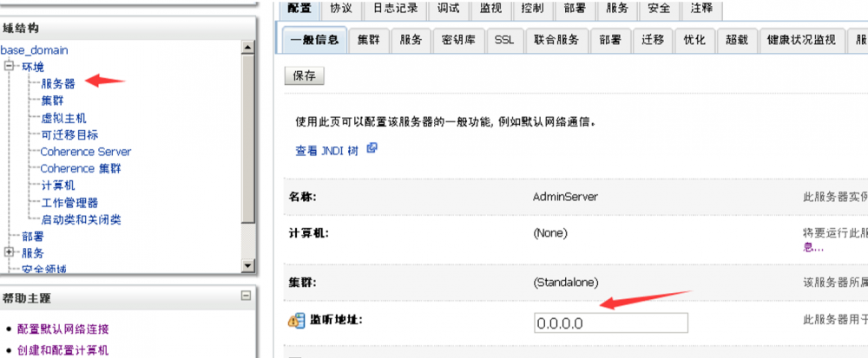The width and height of the screenshot is (868, 358).
Task: Switch to the 协议 tab
Action: [341, 9]
